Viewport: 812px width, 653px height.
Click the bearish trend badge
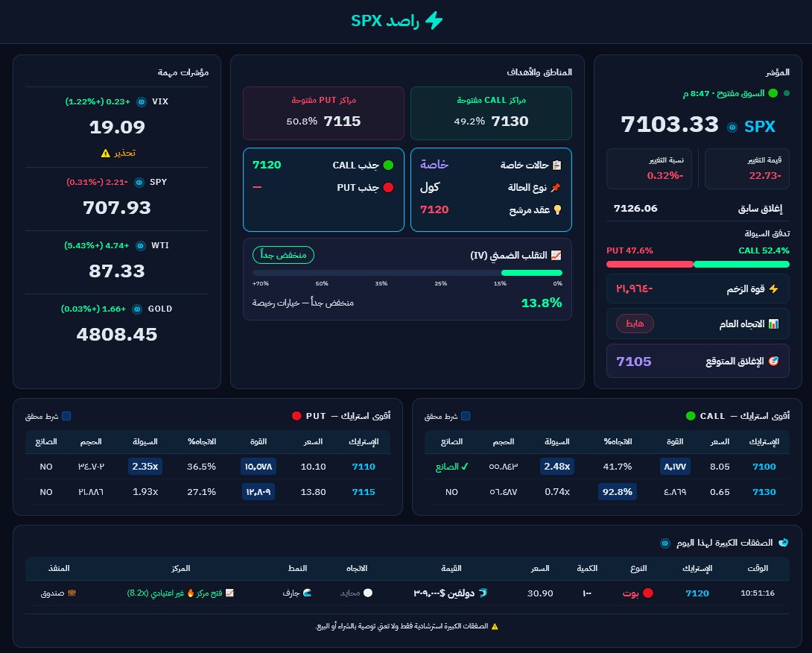(635, 324)
